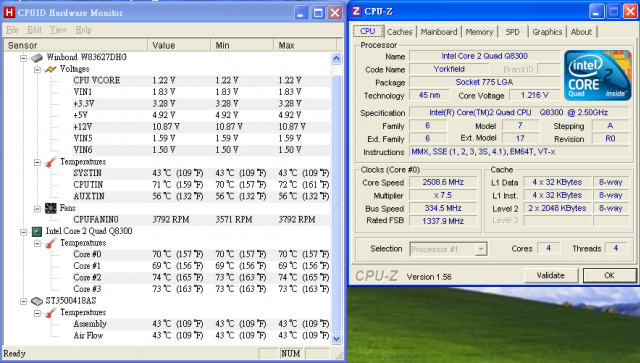
Task: Click the Winbond W83627DHG chip icon
Action: (37, 58)
